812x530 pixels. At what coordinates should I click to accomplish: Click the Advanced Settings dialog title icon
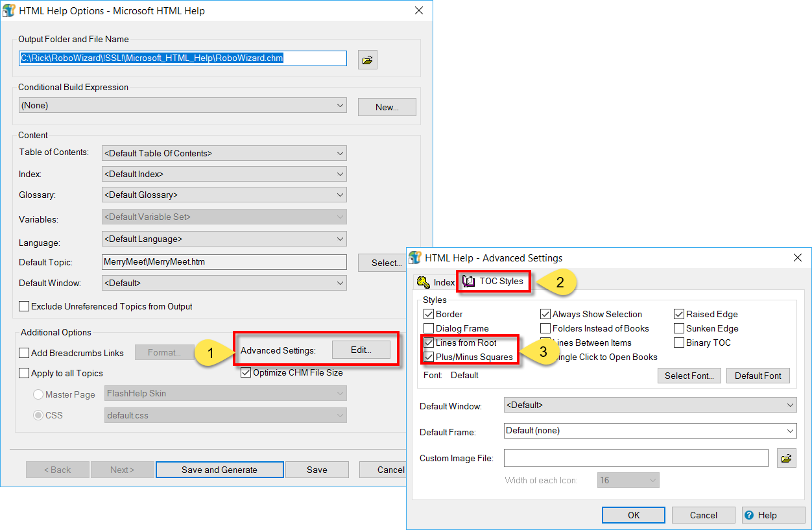[x=415, y=258]
